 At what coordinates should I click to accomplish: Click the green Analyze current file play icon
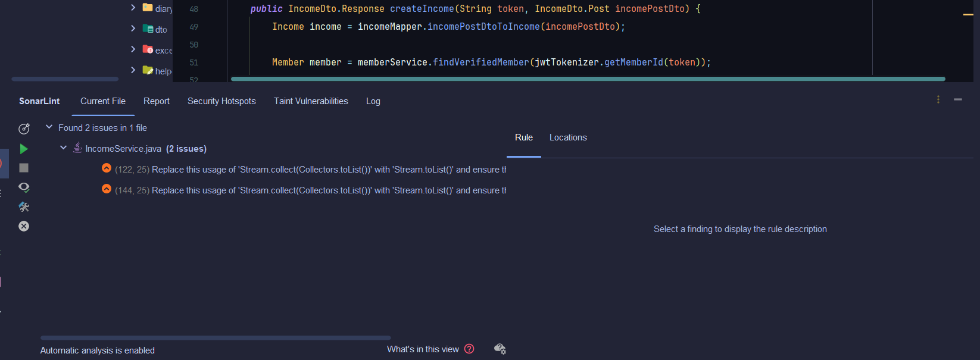24,149
